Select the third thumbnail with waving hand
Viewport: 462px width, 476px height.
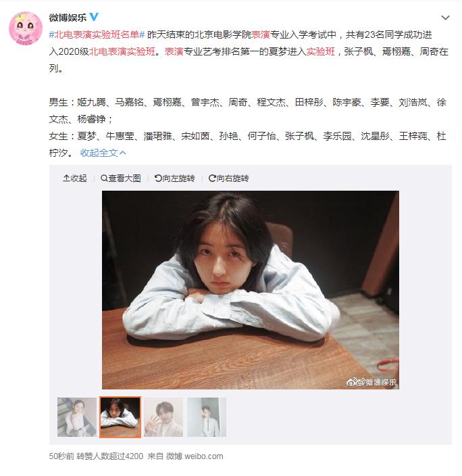163,416
